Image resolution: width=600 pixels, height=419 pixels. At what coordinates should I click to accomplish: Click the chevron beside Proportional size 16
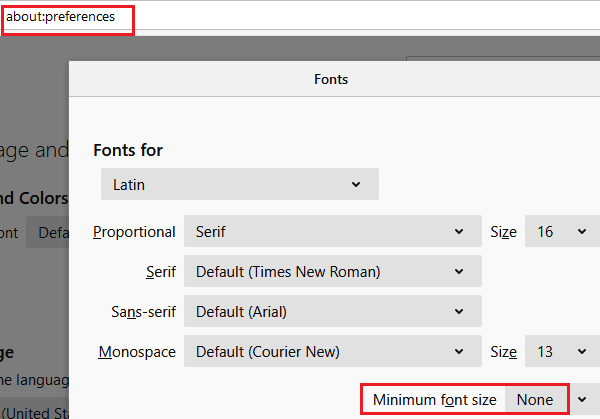point(581,231)
